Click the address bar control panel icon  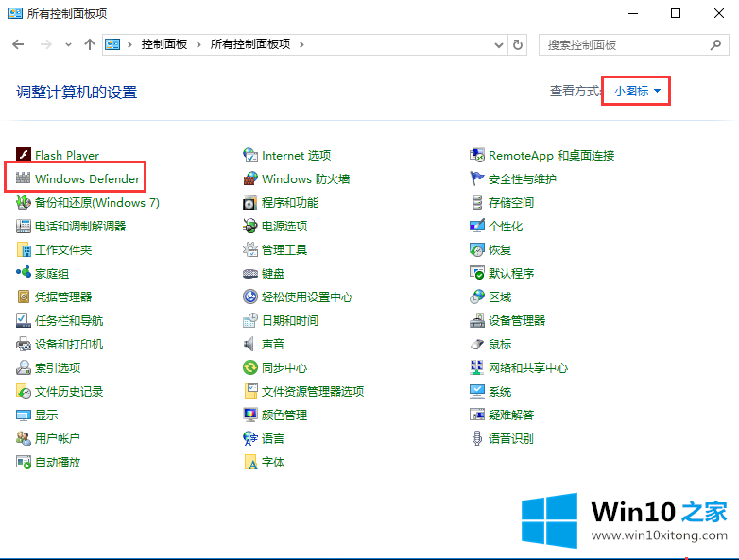(x=112, y=44)
